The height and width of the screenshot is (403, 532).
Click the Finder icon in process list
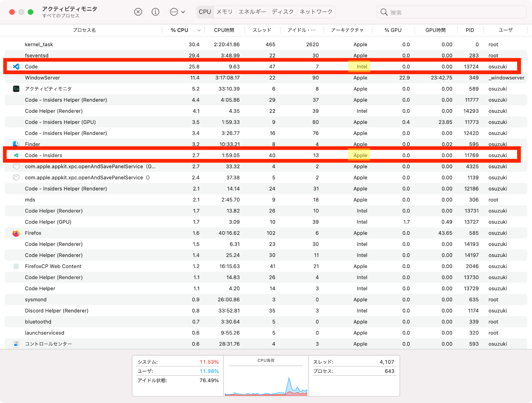pos(16,144)
